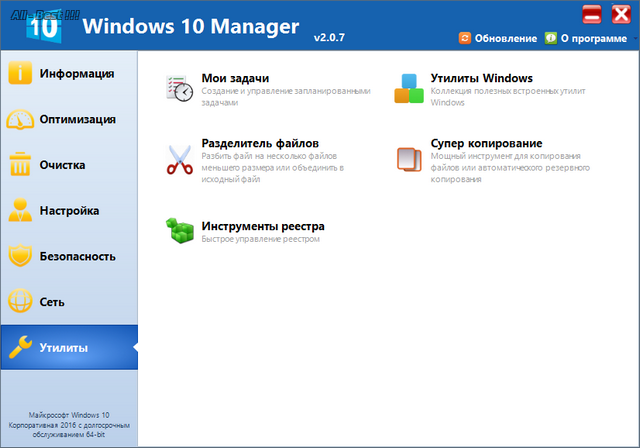Launch Супер копирование

pos(486,143)
